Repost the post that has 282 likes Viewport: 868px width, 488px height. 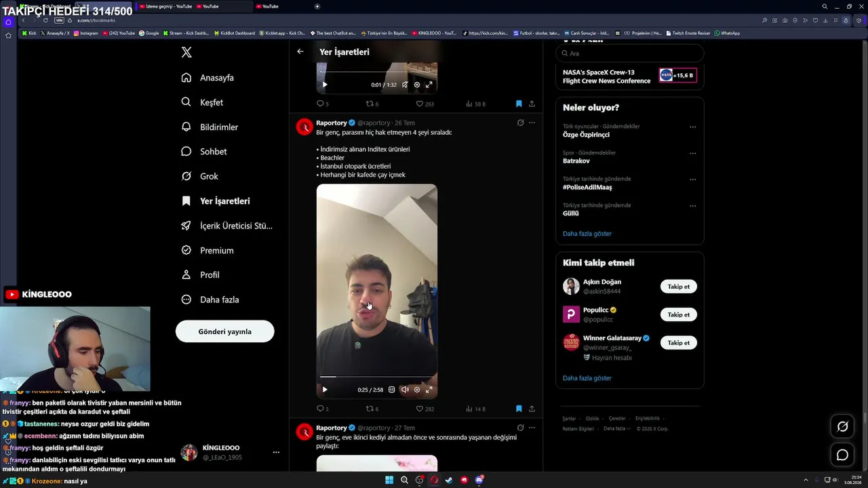(372, 409)
